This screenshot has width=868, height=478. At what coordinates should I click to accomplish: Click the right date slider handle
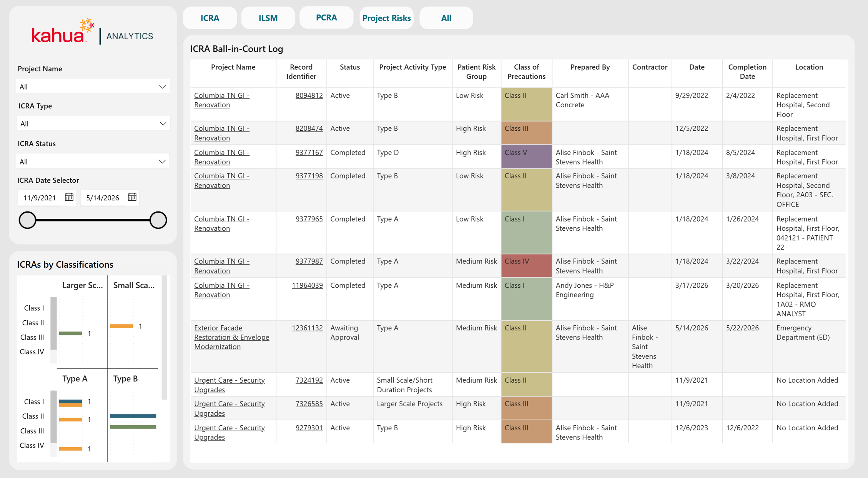(x=158, y=220)
